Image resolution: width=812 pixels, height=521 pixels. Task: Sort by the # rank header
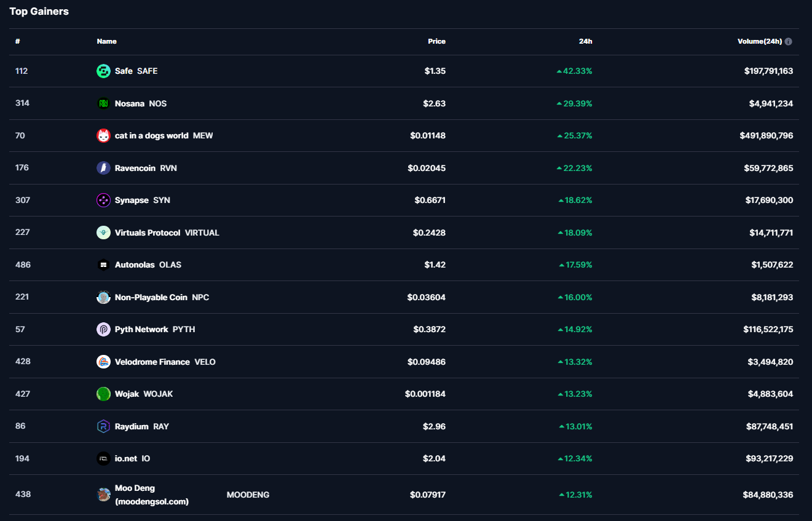[18, 42]
